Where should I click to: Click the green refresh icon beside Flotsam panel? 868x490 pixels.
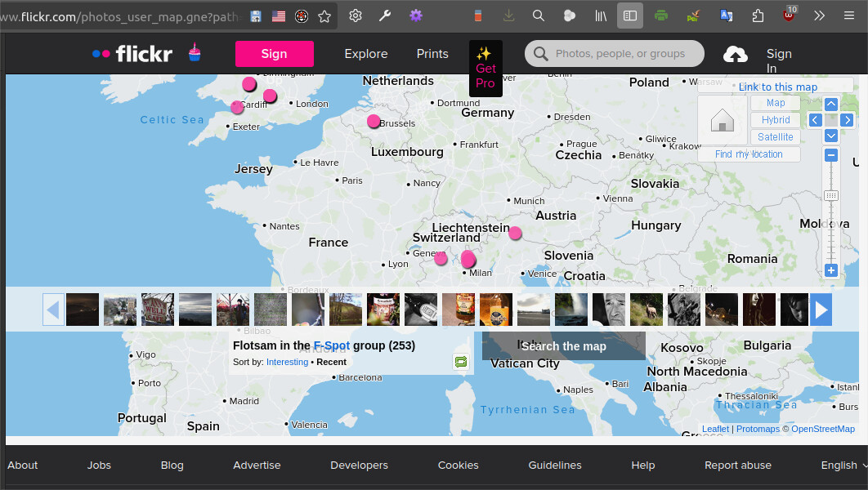click(x=461, y=361)
